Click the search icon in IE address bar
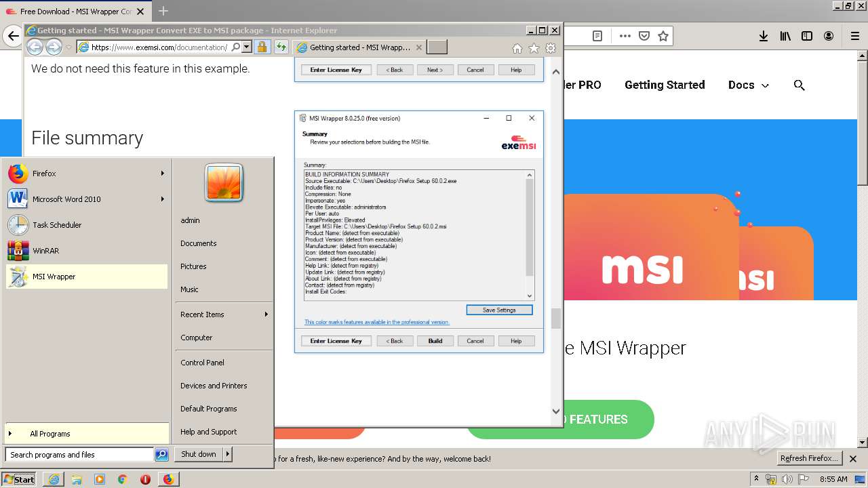This screenshot has width=868, height=488. (x=235, y=47)
